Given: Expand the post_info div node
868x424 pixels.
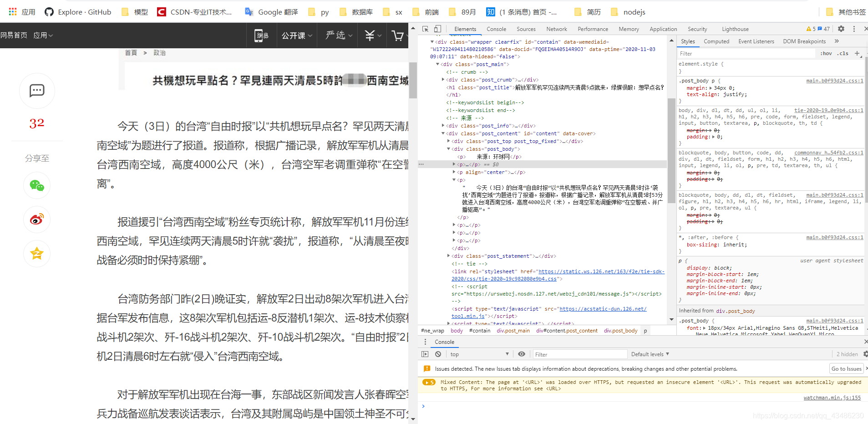Looking at the screenshot, I should pos(443,126).
